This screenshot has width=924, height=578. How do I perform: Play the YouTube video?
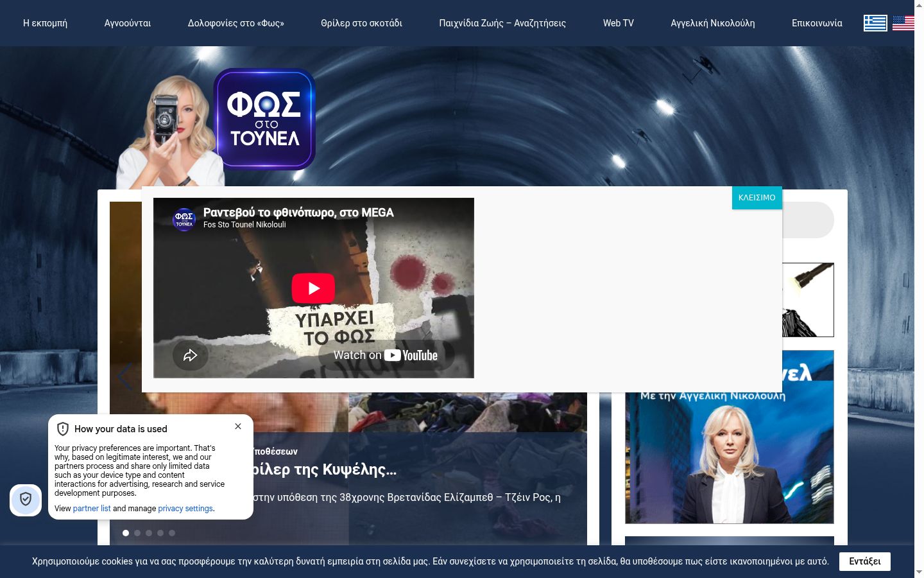pyautogui.click(x=314, y=288)
